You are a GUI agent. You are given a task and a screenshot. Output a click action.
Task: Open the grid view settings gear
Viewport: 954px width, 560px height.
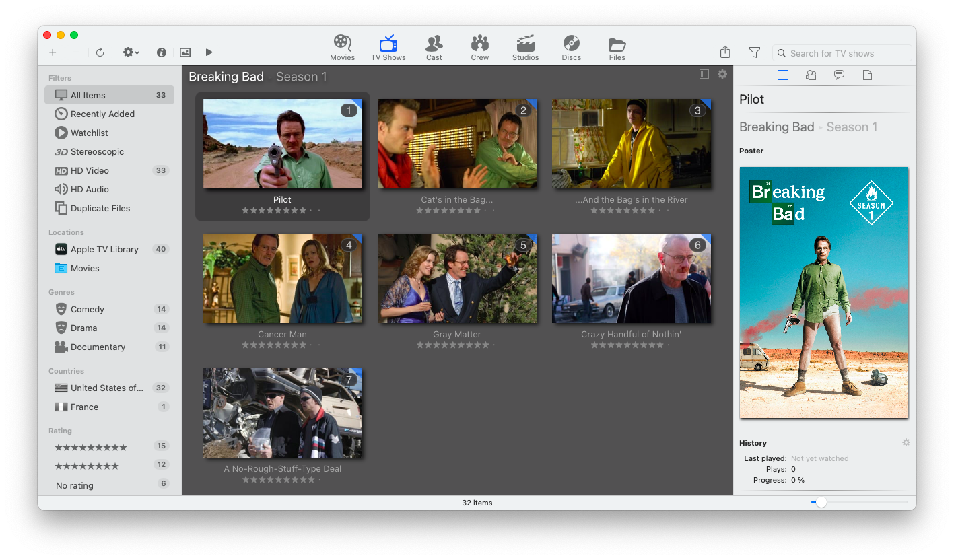pyautogui.click(x=722, y=74)
